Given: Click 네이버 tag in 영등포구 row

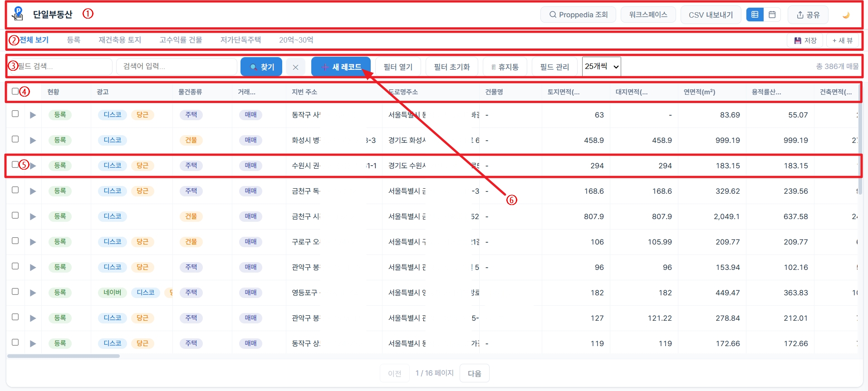Looking at the screenshot, I should (113, 293).
